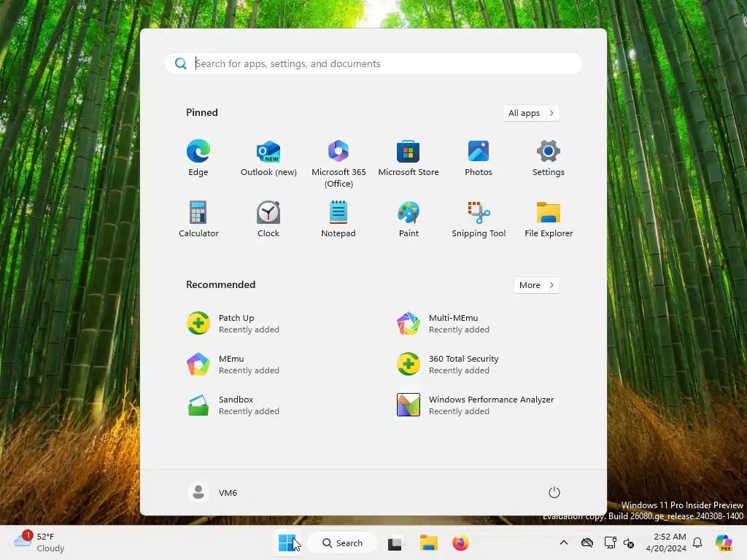Launch the Calculator app
Viewport: 747px width, 560px height.
(198, 219)
